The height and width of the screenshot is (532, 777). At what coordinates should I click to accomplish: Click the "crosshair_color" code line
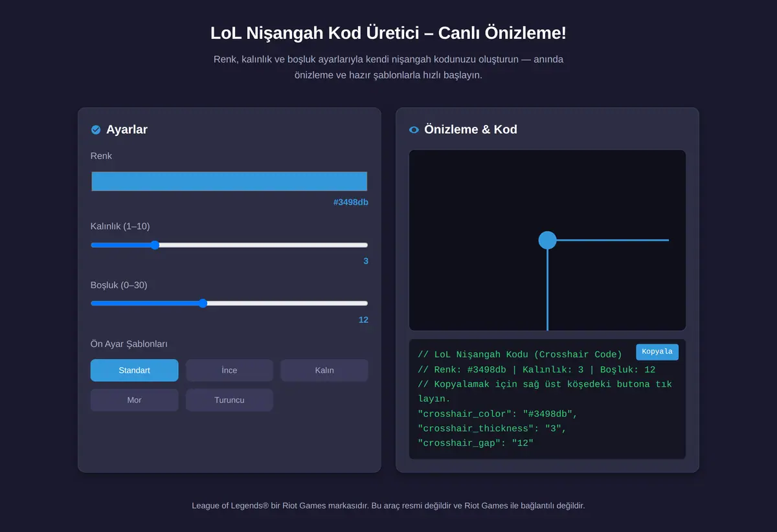(x=497, y=414)
